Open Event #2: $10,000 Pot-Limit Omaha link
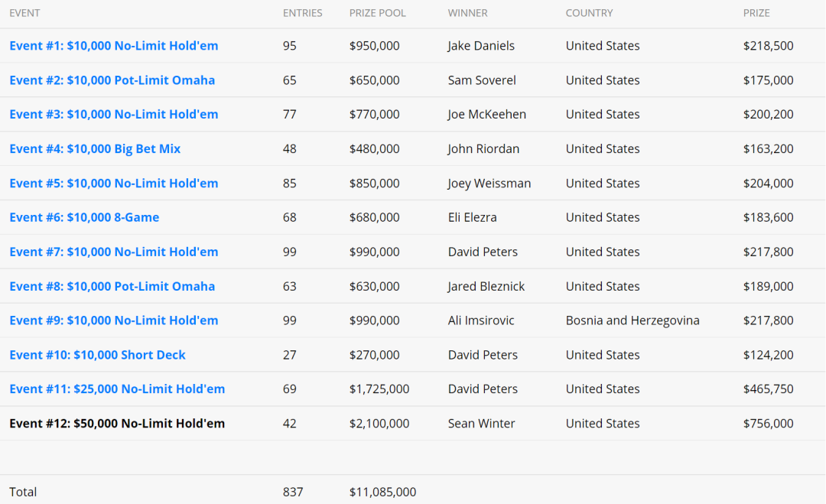This screenshot has width=826, height=504. pos(112,80)
